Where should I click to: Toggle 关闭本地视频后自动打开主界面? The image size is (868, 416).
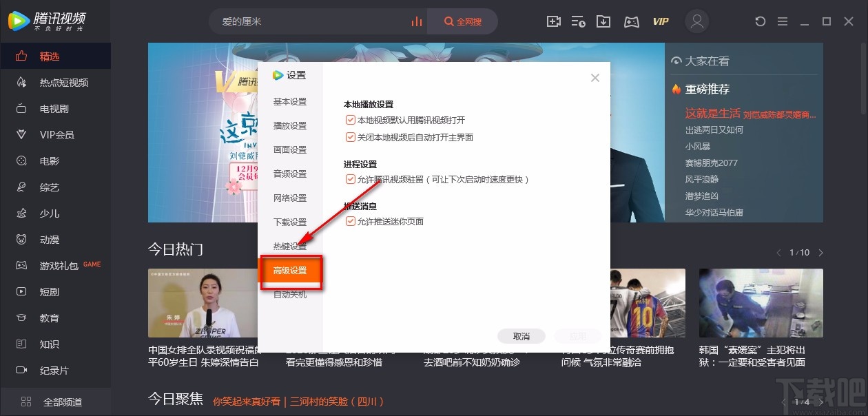tap(351, 136)
